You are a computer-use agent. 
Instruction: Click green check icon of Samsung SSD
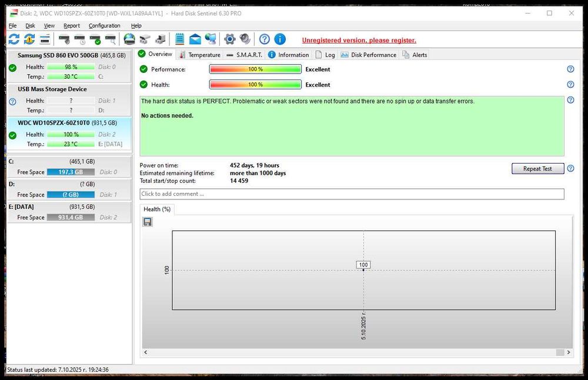tap(13, 68)
